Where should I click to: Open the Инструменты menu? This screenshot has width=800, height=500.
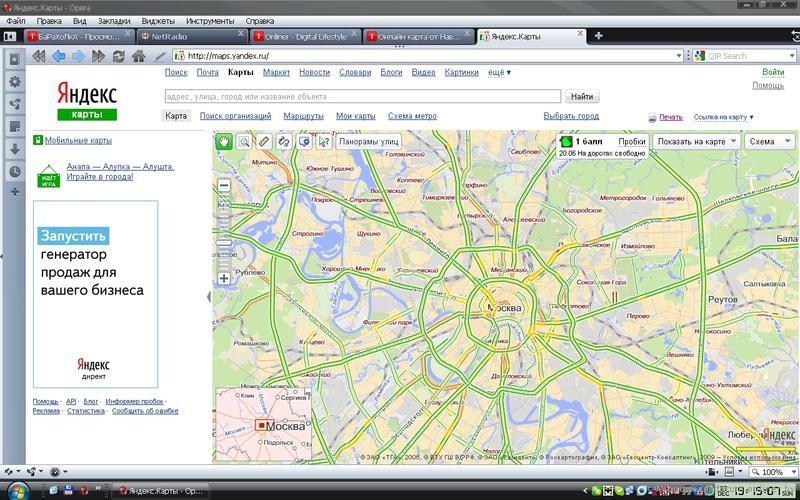[x=210, y=21]
